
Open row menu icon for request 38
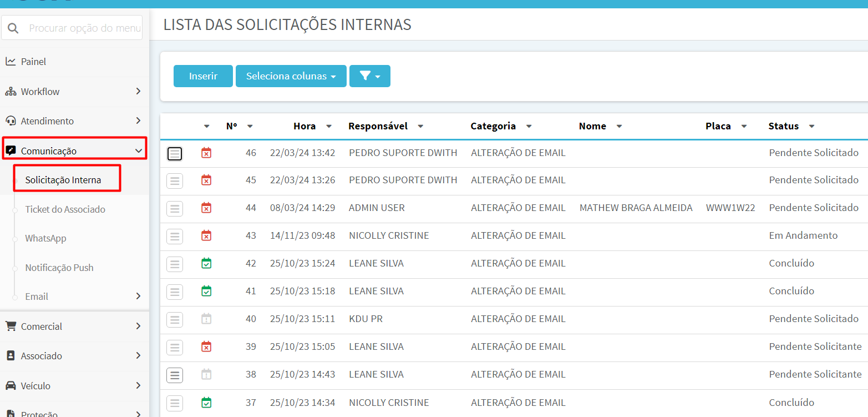tap(175, 375)
